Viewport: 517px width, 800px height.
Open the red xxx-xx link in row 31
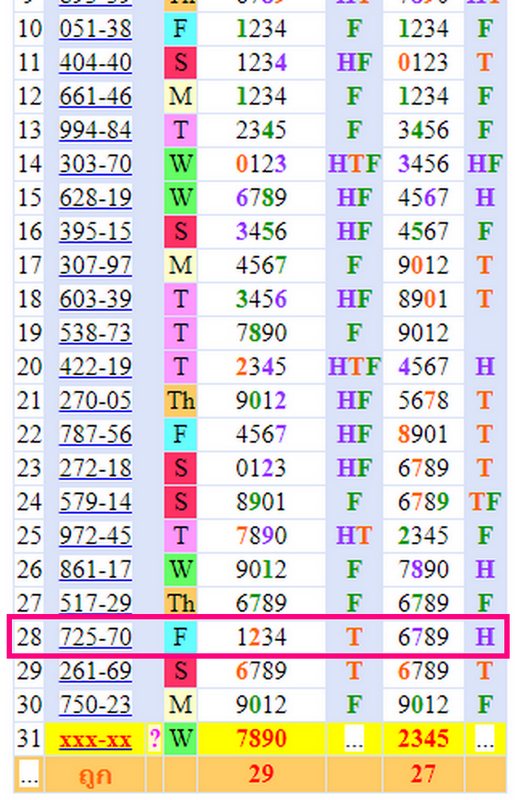95,739
